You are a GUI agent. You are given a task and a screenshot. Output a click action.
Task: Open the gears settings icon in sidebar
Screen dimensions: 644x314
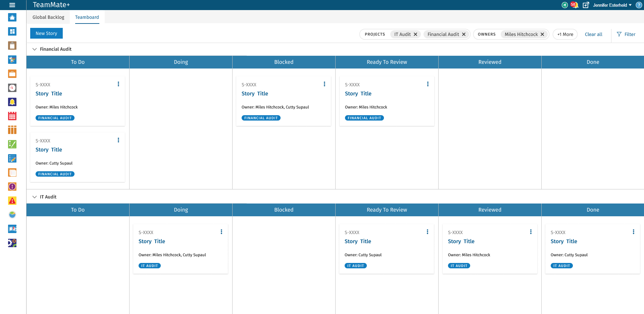tap(12, 243)
